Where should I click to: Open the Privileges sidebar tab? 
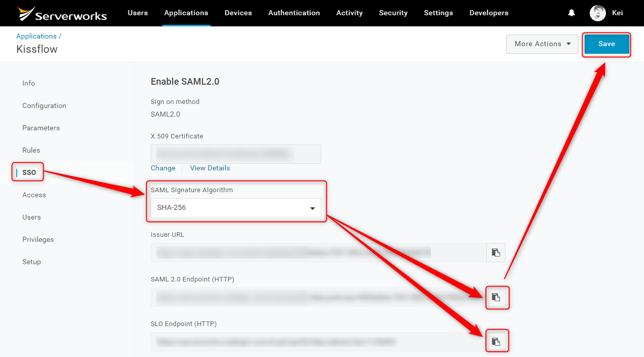point(38,239)
